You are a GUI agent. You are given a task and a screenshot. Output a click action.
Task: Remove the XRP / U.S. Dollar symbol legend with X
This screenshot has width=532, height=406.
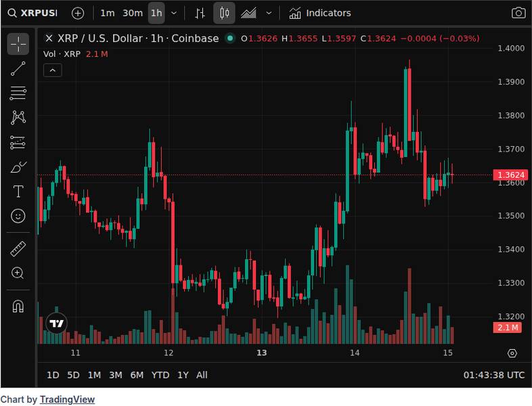coord(49,39)
